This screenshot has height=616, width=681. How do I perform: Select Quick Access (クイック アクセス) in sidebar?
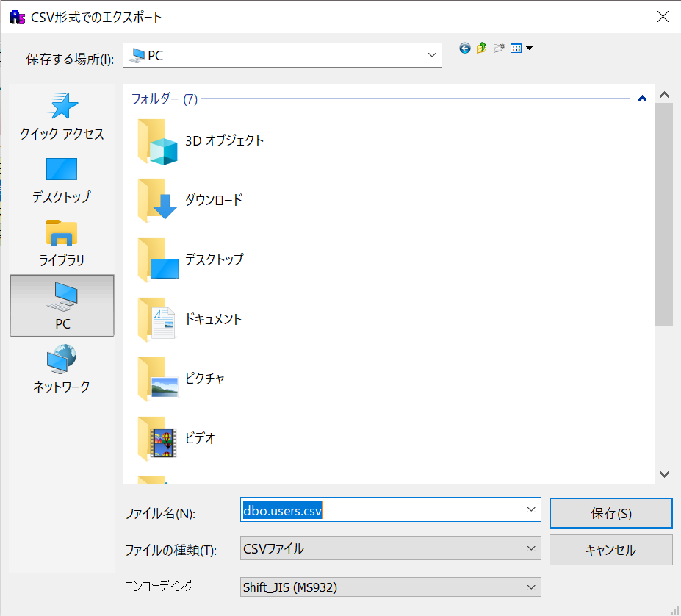pyautogui.click(x=62, y=116)
